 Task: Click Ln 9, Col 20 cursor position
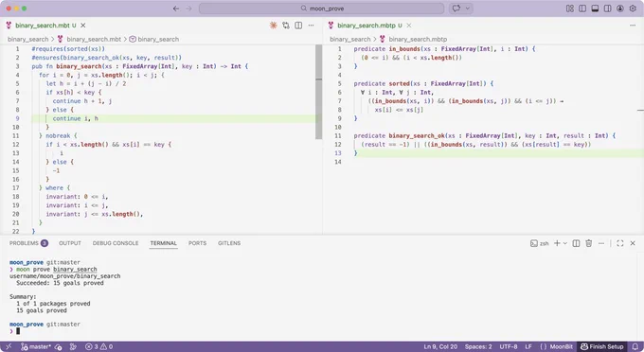440,346
